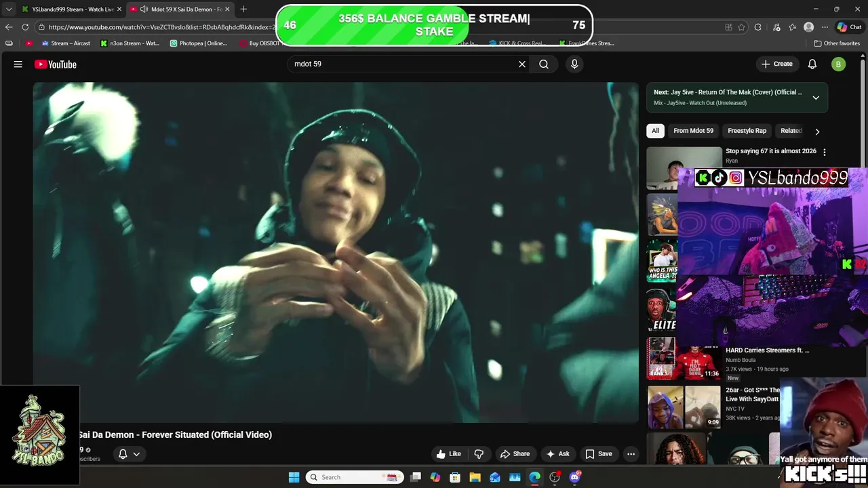Viewport: 868px width, 488px height.
Task: Open options for Stop saying 67 video
Action: click(825, 152)
